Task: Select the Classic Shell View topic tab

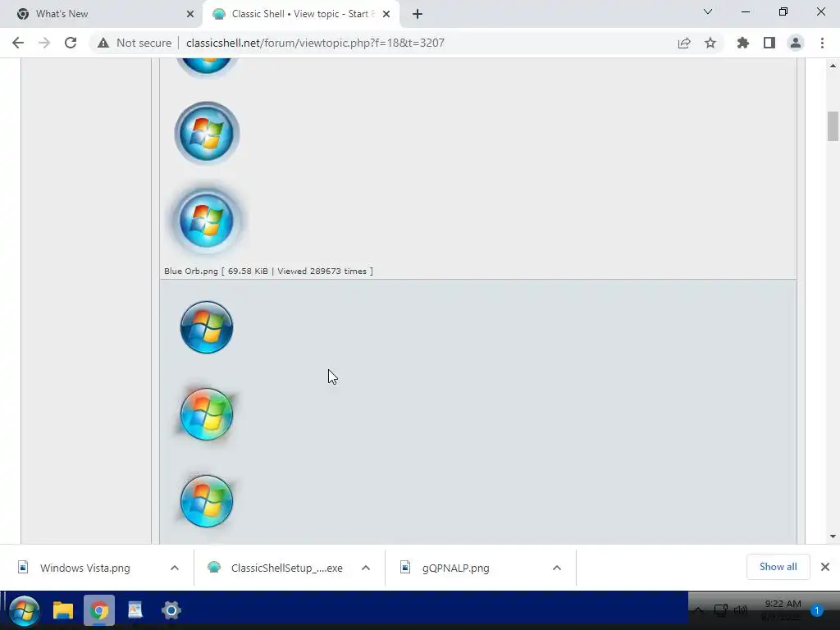Action: click(300, 14)
